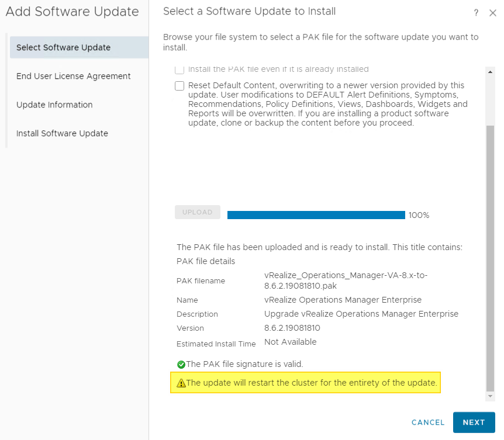Cancel the software update wizard
The image size is (504, 440).
(x=428, y=422)
